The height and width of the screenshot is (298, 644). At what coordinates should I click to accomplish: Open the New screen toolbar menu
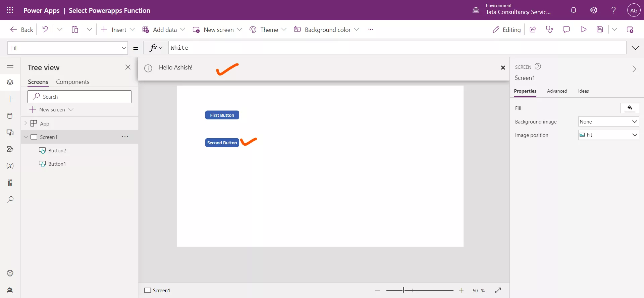(217, 30)
